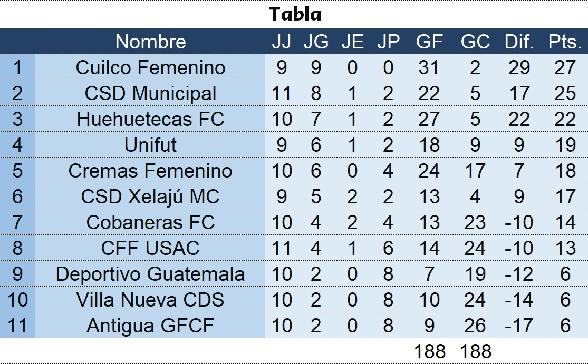Select the Cobaneras FC team cell
This screenshot has height=364, width=588.
[150, 222]
